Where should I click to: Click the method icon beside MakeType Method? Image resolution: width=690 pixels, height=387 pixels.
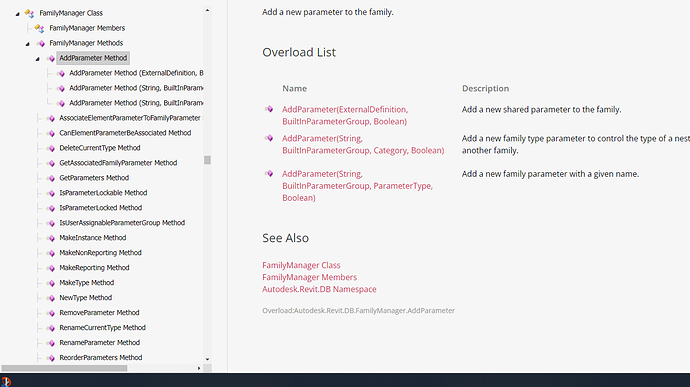tap(51, 283)
